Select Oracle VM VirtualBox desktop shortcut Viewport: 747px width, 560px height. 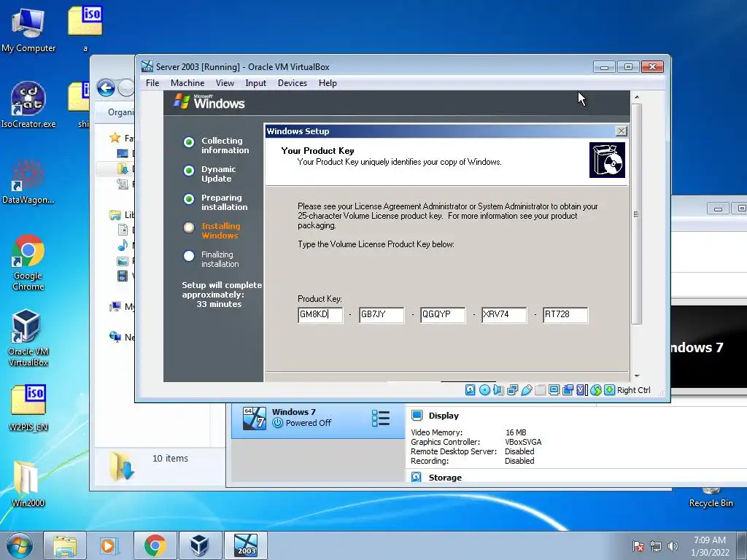click(28, 338)
